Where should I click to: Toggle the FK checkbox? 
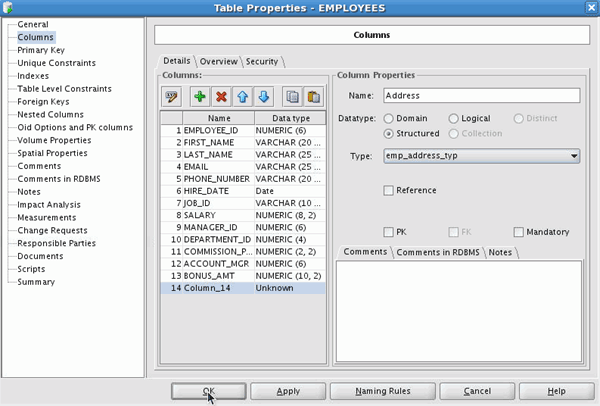[453, 232]
